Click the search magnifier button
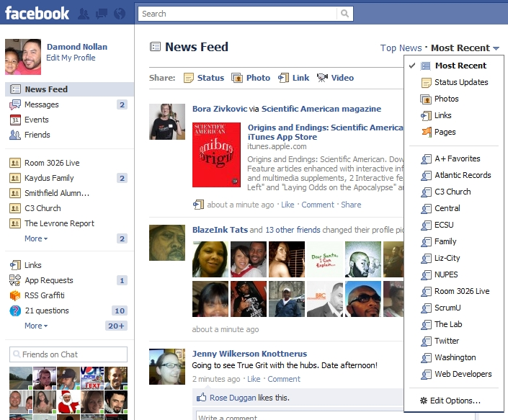 pos(344,14)
